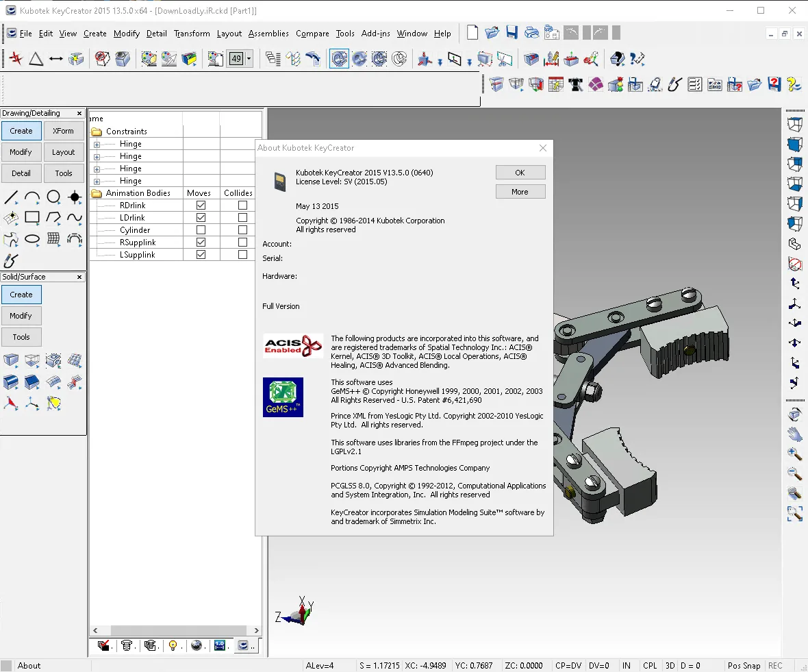
Task: Click the tree panel scroll-left arrow
Action: (x=95, y=630)
